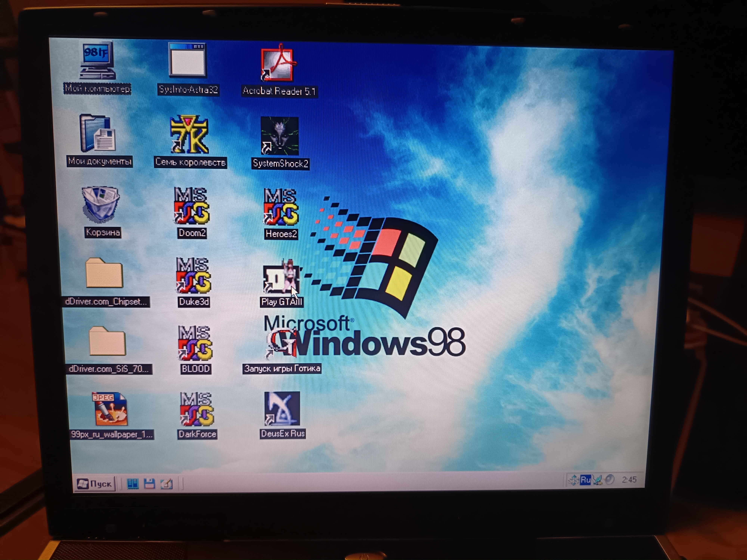Click the SystemShock2 shortcut icon
Screen dimensions: 747x560
click(279, 136)
